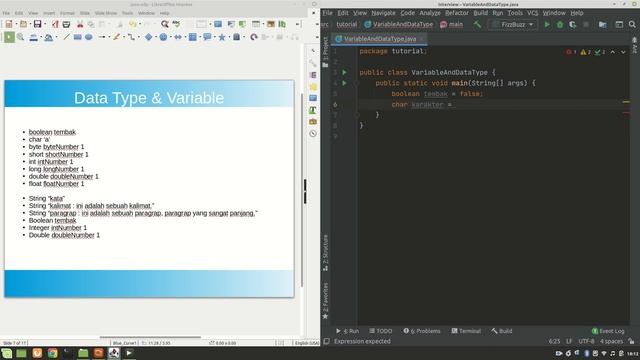Click the Run with Coverage icon in IntelliJ
640x360 pixels.
[x=573, y=24]
